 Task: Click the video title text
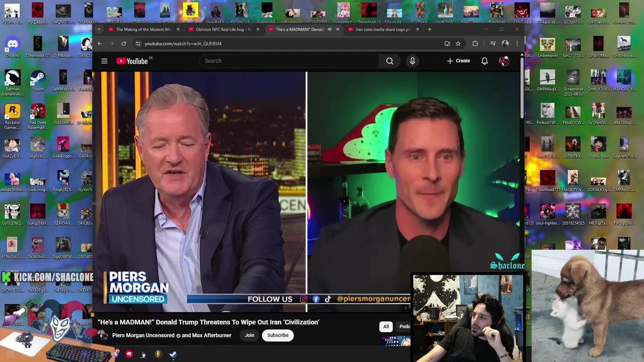(x=208, y=322)
